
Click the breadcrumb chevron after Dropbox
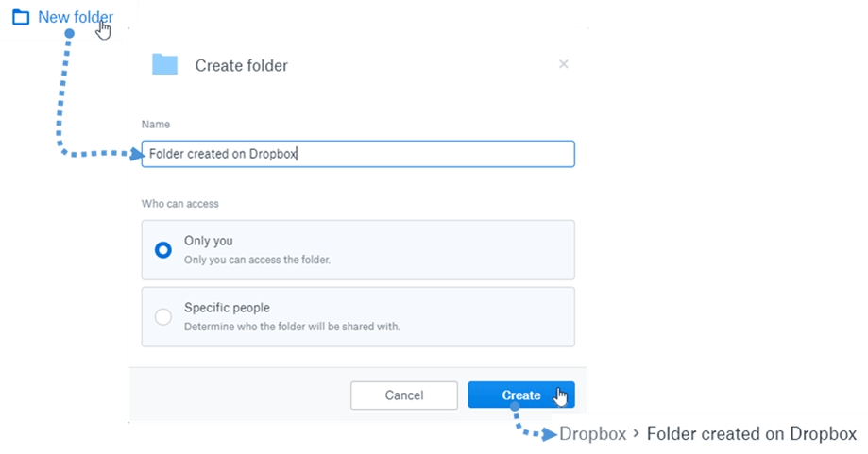click(637, 434)
